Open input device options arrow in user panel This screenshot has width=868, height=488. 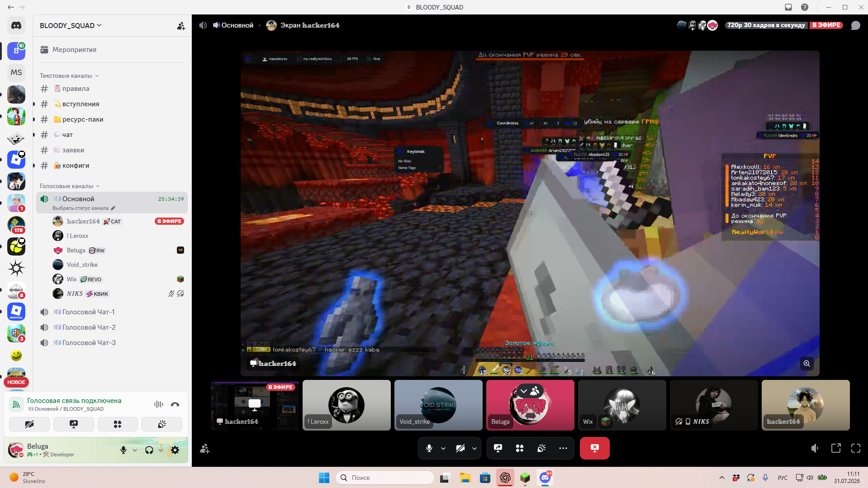pyautogui.click(x=135, y=450)
